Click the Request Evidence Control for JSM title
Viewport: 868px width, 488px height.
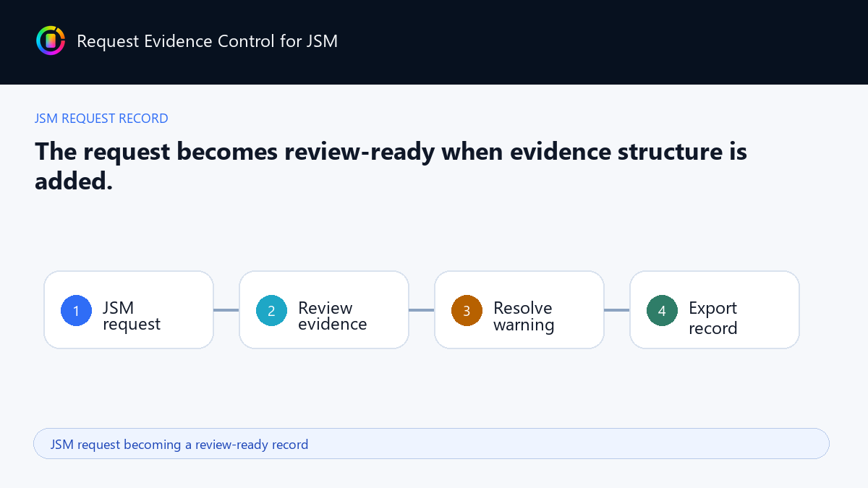207,40
